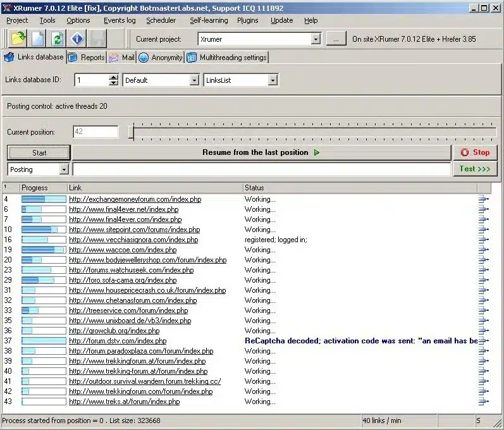Click the Current position slider handle
Image resolution: width=504 pixels, height=430 pixels.
(131, 132)
